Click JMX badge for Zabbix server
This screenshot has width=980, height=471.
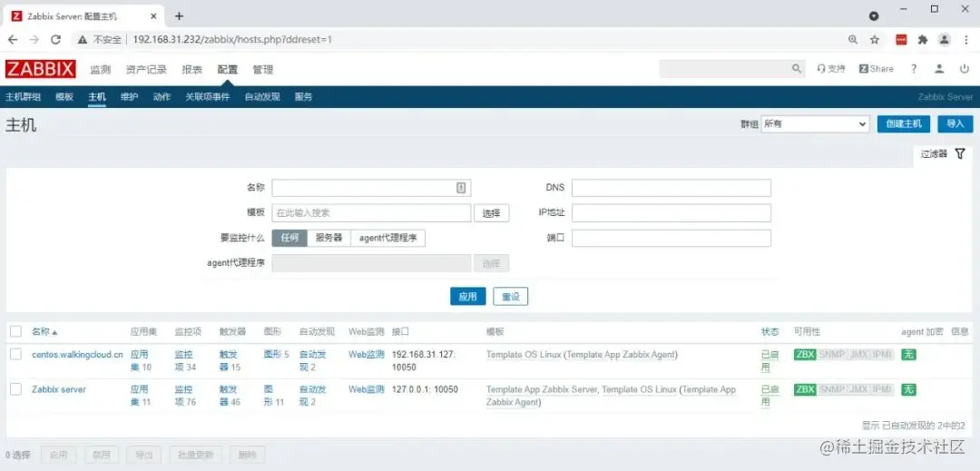[858, 389]
